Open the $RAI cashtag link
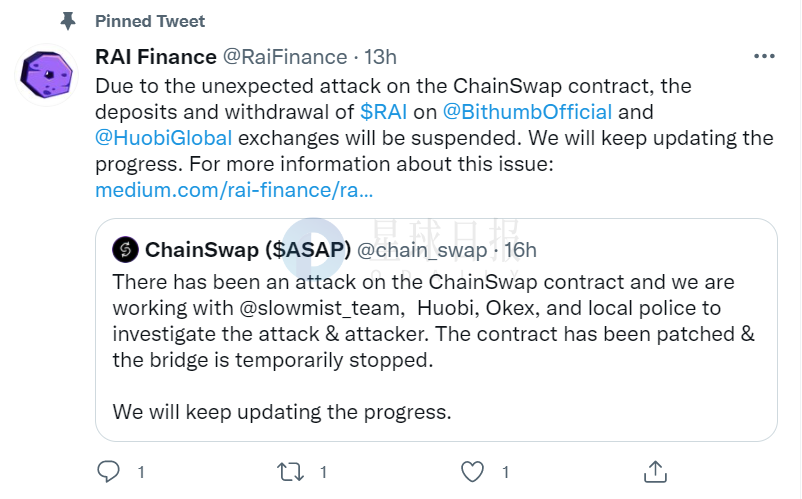 (x=383, y=112)
